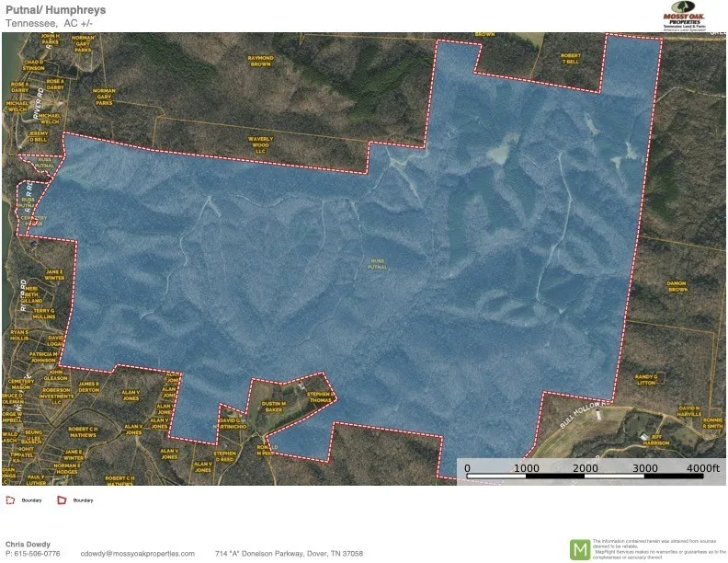The height and width of the screenshot is (563, 728).
Task: Click the Norman E Hodges parcel label
Action: (x=66, y=468)
